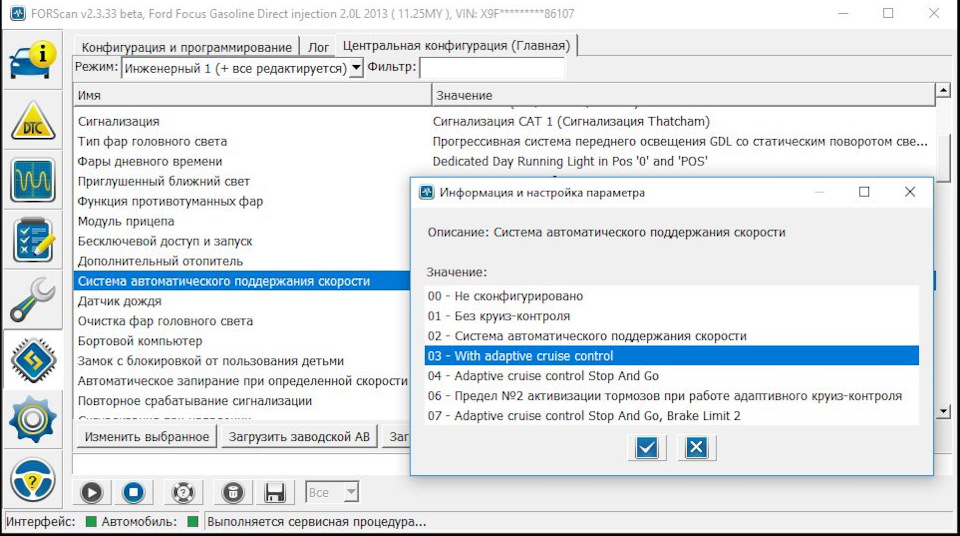Click the floppy disk save icon
Viewport: 960px width, 536px height.
coord(275,493)
